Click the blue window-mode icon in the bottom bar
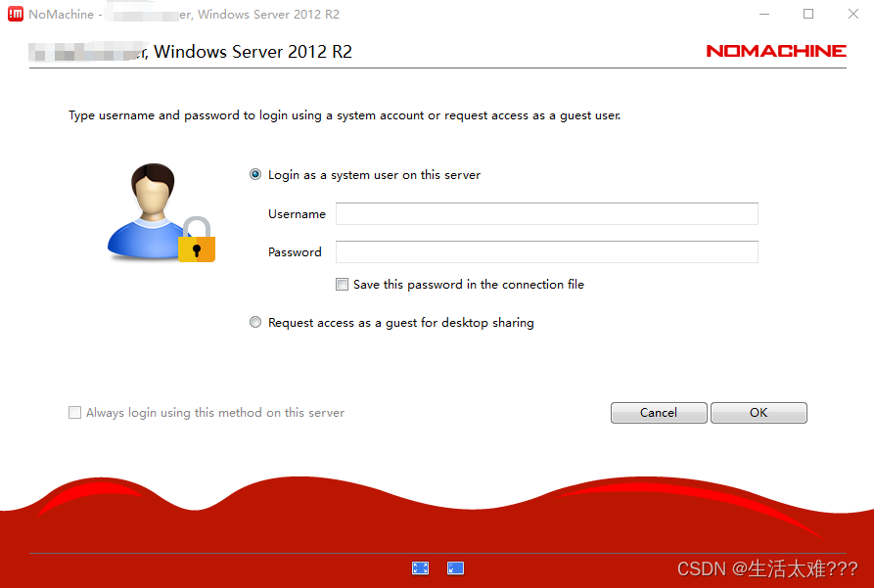This screenshot has width=874, height=588. click(x=455, y=567)
